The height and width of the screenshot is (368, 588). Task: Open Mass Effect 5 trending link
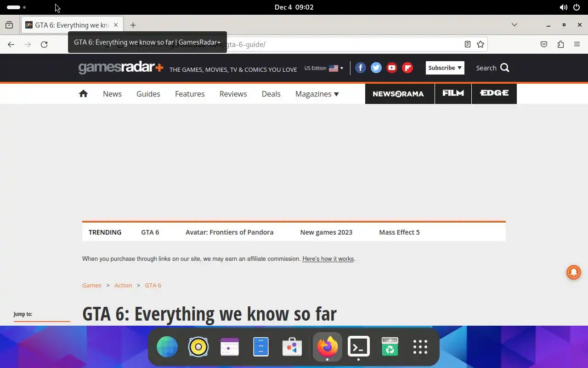click(399, 232)
